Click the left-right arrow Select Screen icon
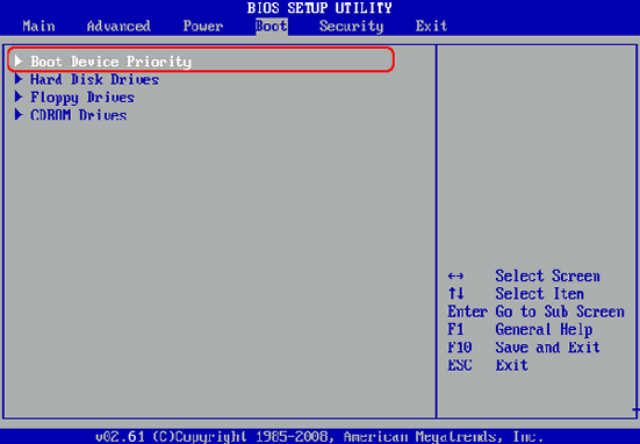This screenshot has width=640, height=444. [456, 276]
